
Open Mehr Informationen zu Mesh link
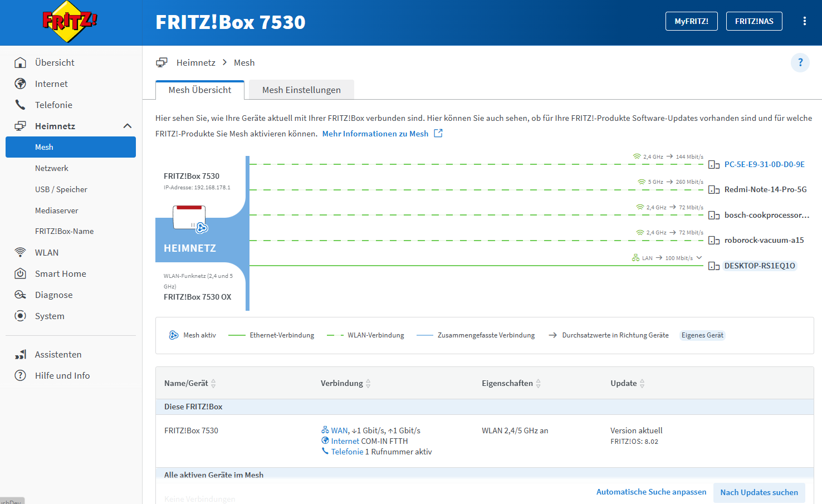click(x=375, y=134)
